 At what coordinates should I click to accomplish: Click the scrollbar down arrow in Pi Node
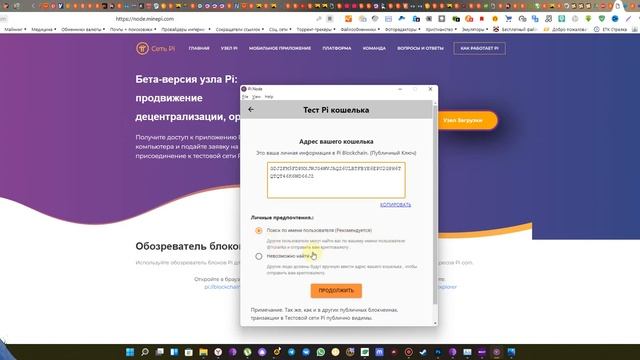(x=435, y=323)
